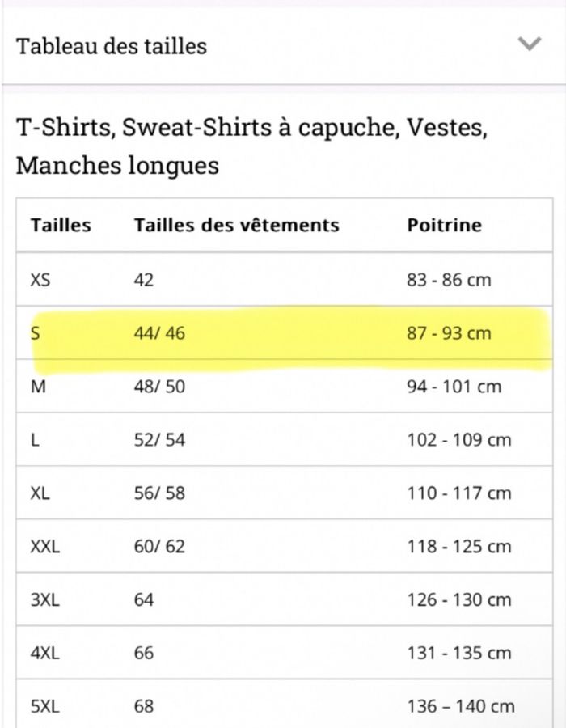The width and height of the screenshot is (566, 728).
Task: Click the Poitrine column header
Action: (444, 225)
